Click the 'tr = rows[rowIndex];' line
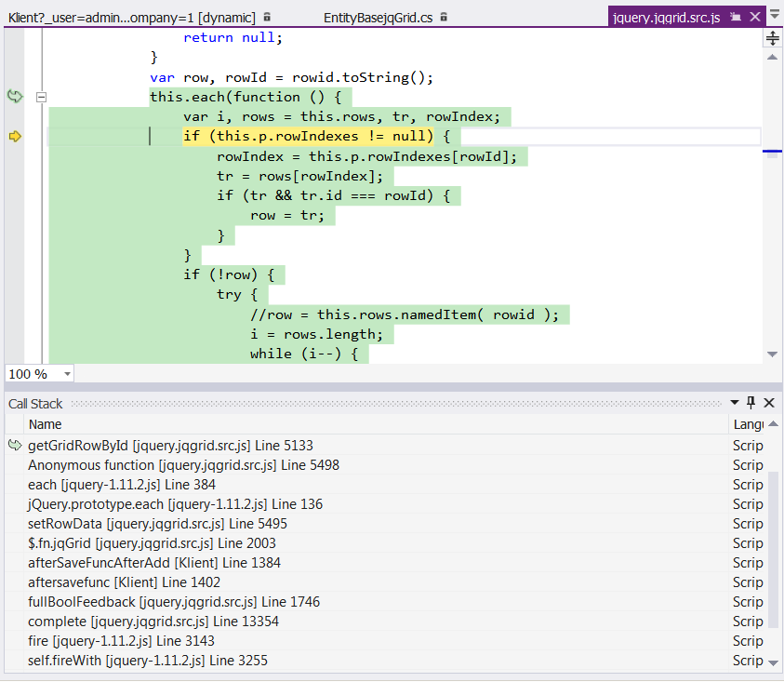 [300, 176]
